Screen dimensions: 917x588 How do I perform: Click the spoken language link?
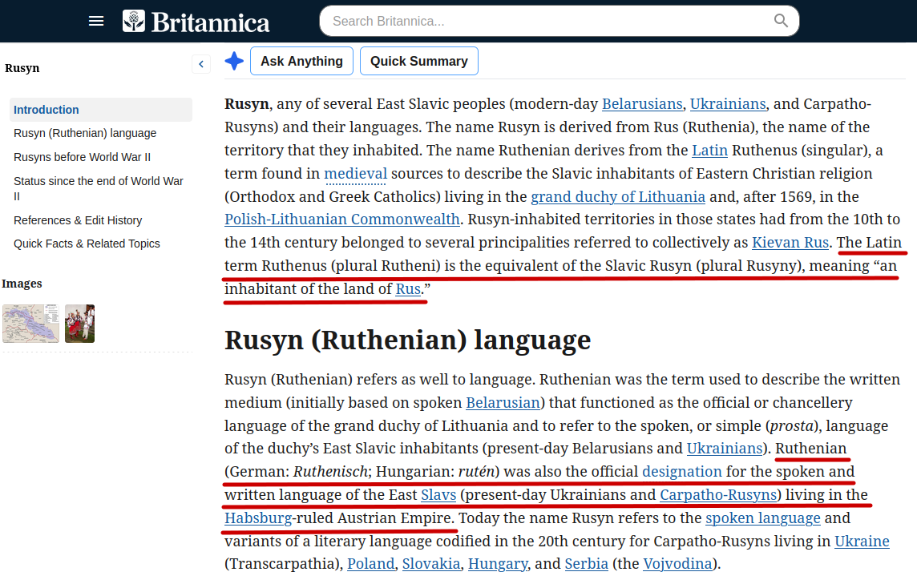click(762, 518)
